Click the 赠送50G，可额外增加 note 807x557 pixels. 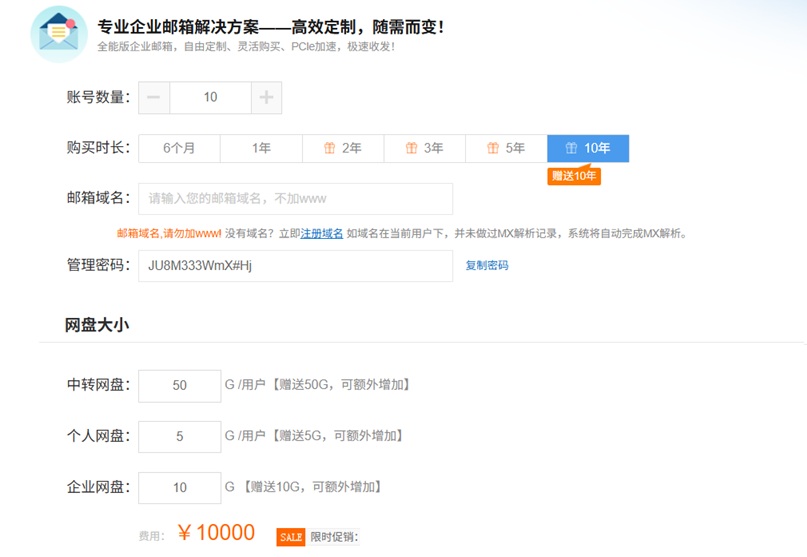tap(341, 385)
